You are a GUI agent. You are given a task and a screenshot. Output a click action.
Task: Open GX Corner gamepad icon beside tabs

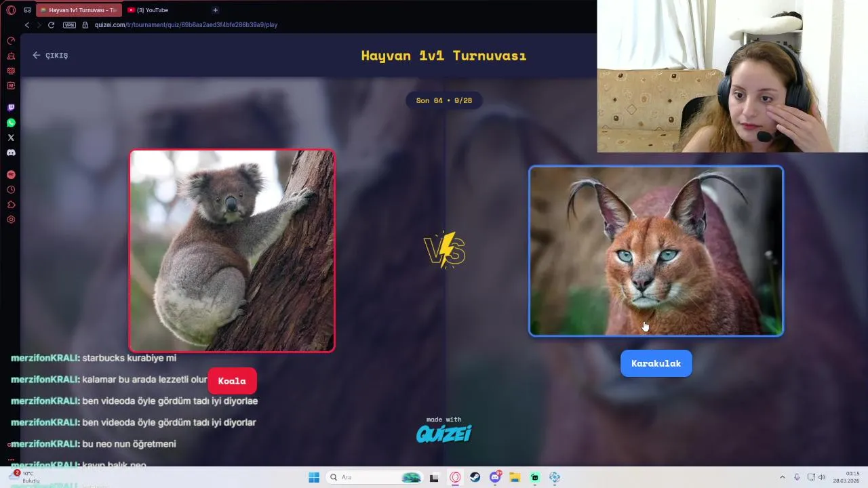click(27, 10)
